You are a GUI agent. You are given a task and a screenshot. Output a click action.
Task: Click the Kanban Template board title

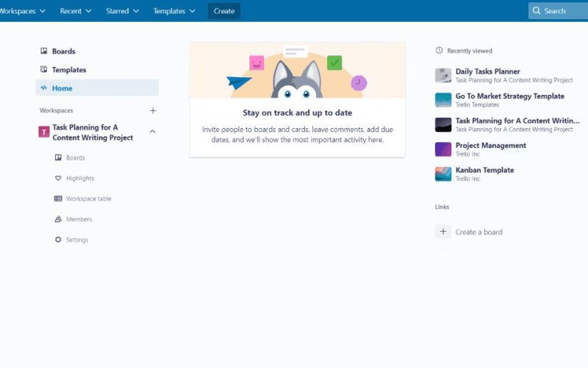(x=484, y=170)
